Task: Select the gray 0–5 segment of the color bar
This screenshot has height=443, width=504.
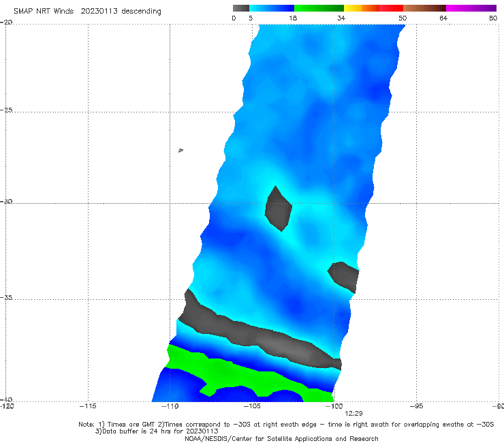Action: click(x=241, y=8)
